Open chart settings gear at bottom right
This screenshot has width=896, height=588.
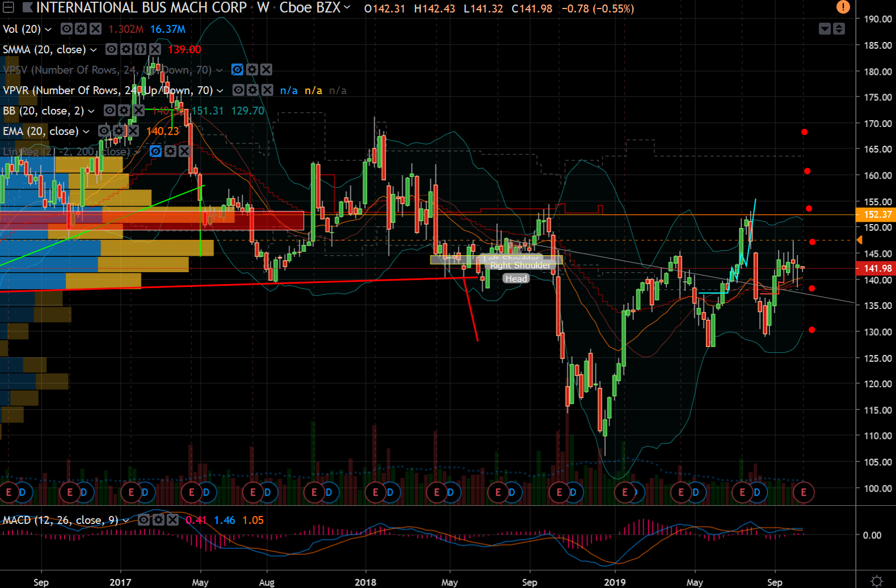click(x=877, y=581)
